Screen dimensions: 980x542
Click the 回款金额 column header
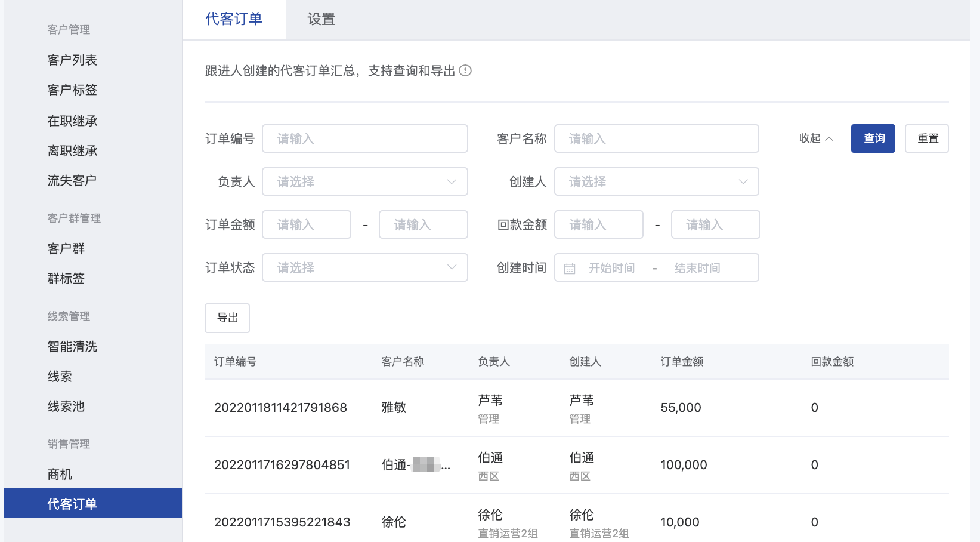[832, 362]
